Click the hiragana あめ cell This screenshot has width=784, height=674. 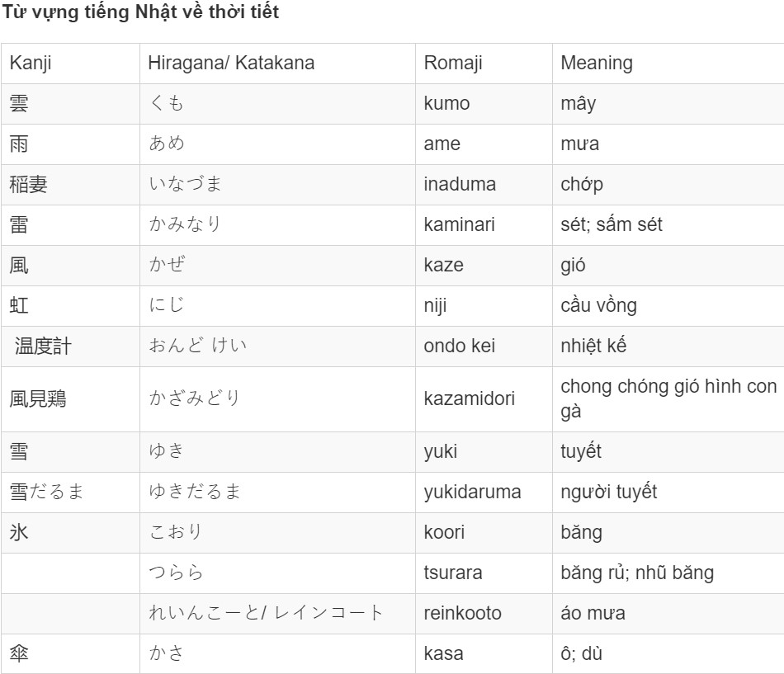277,144
